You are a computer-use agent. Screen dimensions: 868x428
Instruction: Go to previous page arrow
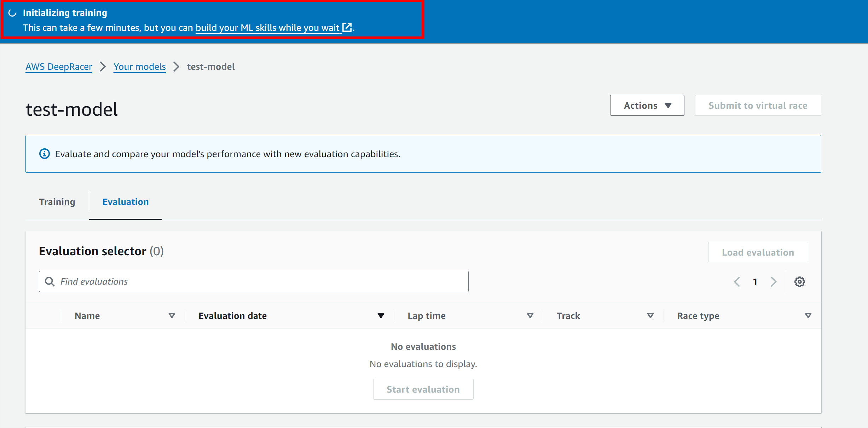(737, 282)
